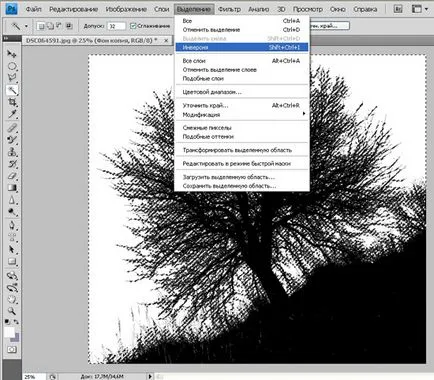The width and height of the screenshot is (434, 380).
Task: Set the background color swatch
Action: coord(16,338)
